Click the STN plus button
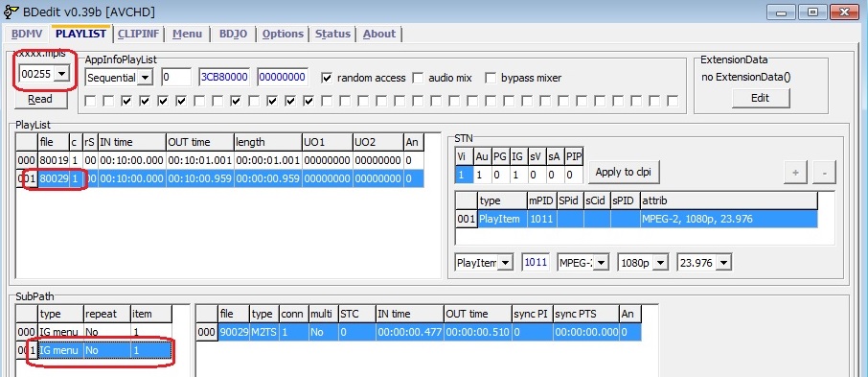This screenshot has height=377, width=868. (x=795, y=173)
